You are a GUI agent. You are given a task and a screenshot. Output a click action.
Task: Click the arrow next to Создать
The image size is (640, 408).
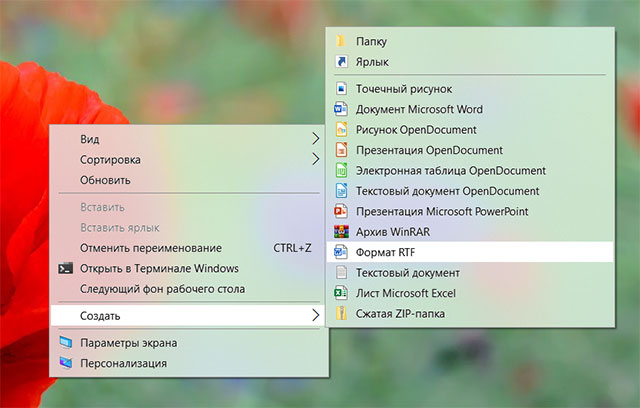pyautogui.click(x=315, y=315)
